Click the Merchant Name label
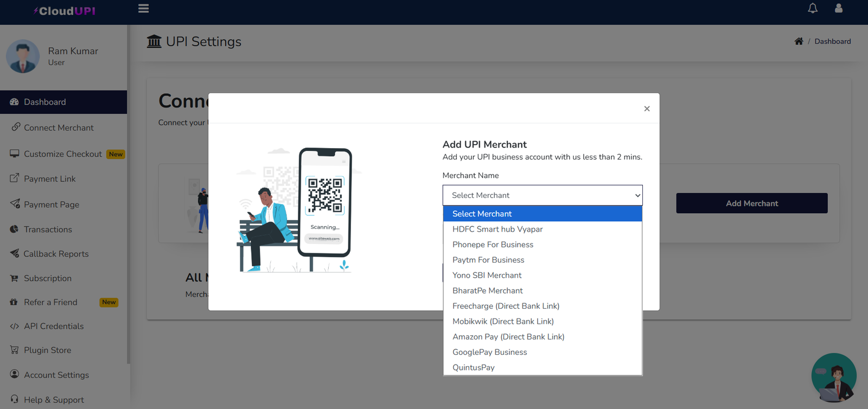Viewport: 868px width, 409px height. coord(470,175)
